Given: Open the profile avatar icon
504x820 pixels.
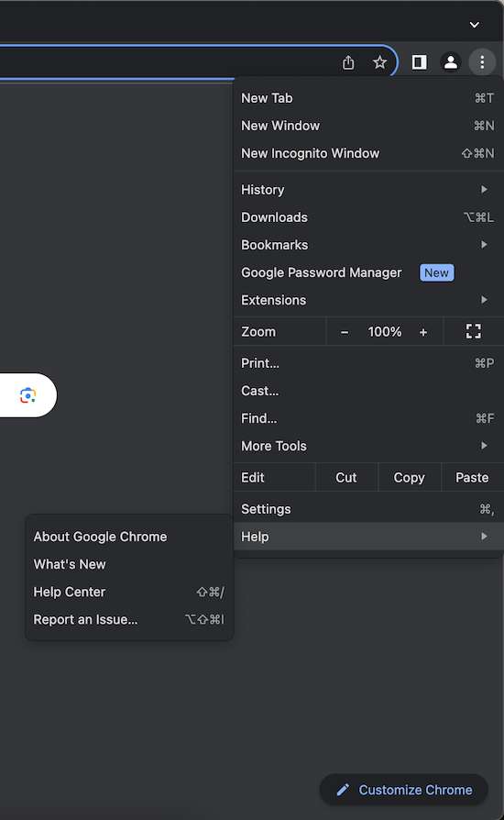Looking at the screenshot, I should [x=451, y=62].
